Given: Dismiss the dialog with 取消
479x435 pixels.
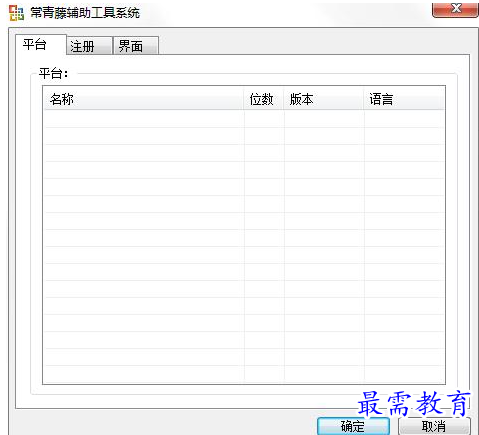Looking at the screenshot, I should [x=434, y=426].
